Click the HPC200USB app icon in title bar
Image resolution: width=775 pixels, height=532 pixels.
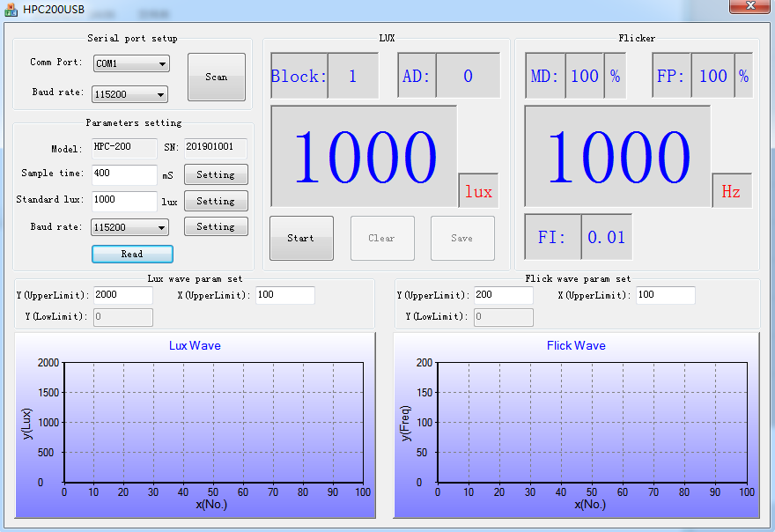[x=11, y=8]
